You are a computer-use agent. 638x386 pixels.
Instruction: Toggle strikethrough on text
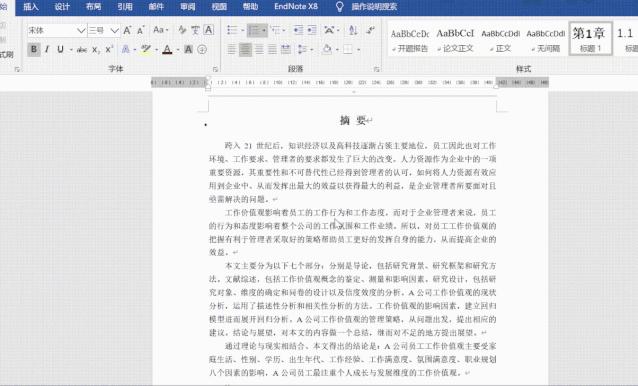pyautogui.click(x=82, y=50)
